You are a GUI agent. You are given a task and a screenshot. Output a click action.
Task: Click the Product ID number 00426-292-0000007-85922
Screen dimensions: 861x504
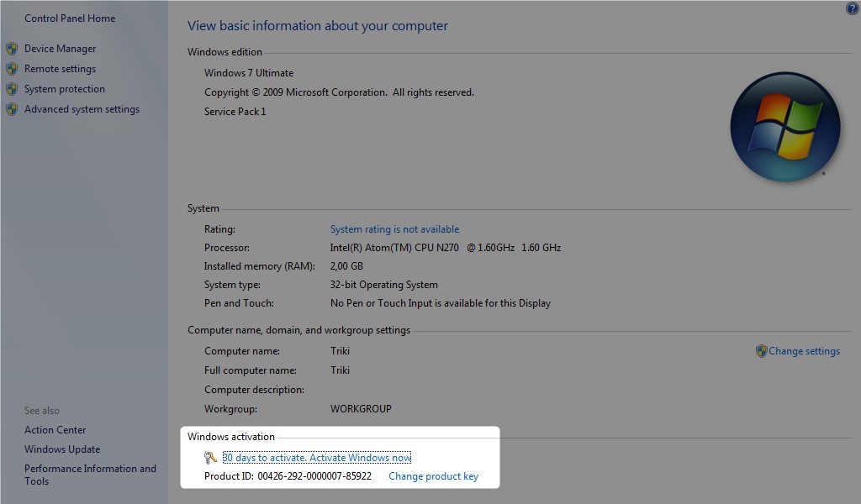(314, 476)
